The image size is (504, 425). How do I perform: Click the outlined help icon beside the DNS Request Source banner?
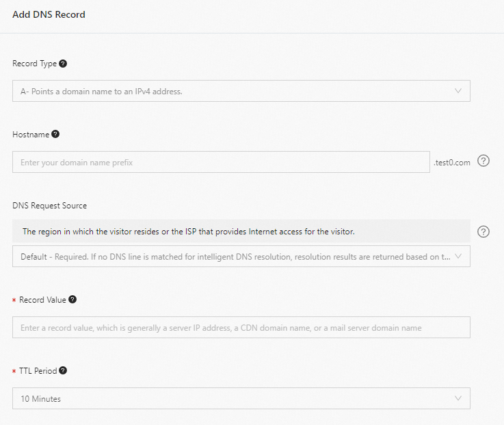tap(483, 232)
